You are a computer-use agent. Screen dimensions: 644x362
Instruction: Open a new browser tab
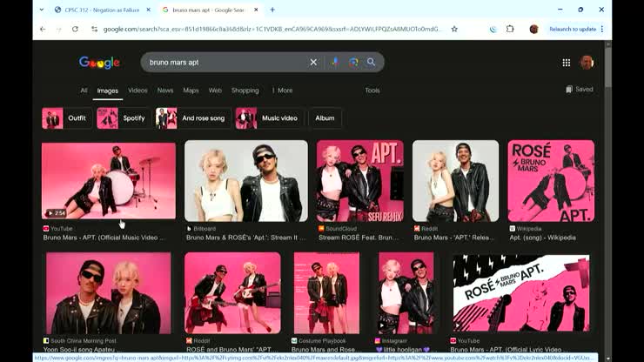tap(272, 10)
